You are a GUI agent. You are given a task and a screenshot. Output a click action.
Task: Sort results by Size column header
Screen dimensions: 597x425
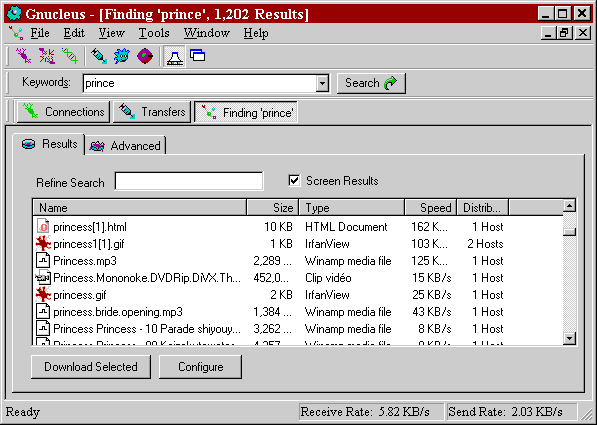point(273,208)
